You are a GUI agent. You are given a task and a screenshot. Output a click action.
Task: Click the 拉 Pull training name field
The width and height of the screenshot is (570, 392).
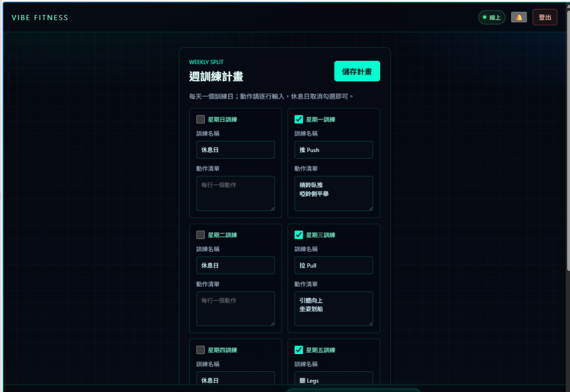pos(334,266)
